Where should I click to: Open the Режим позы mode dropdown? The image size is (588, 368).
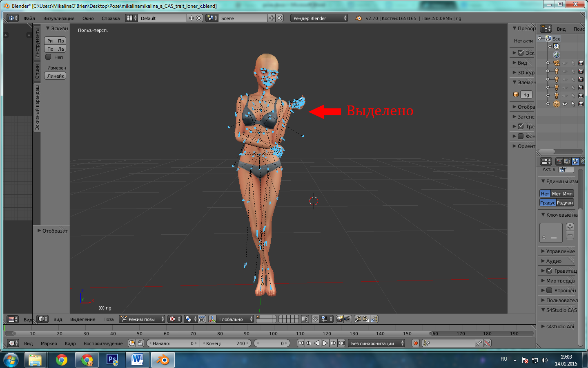coord(142,319)
